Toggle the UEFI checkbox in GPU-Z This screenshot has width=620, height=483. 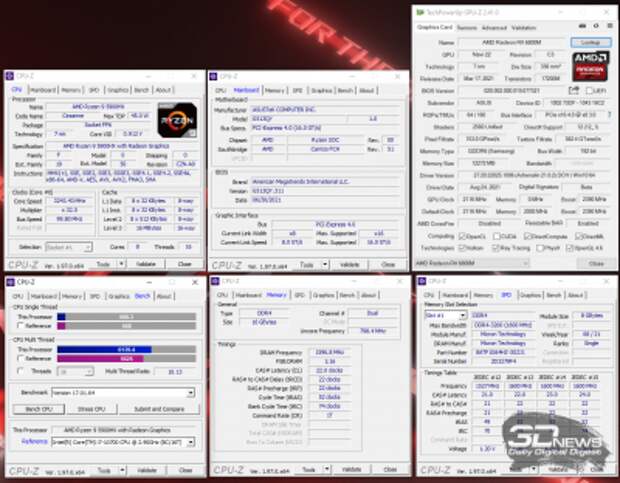coord(589,91)
